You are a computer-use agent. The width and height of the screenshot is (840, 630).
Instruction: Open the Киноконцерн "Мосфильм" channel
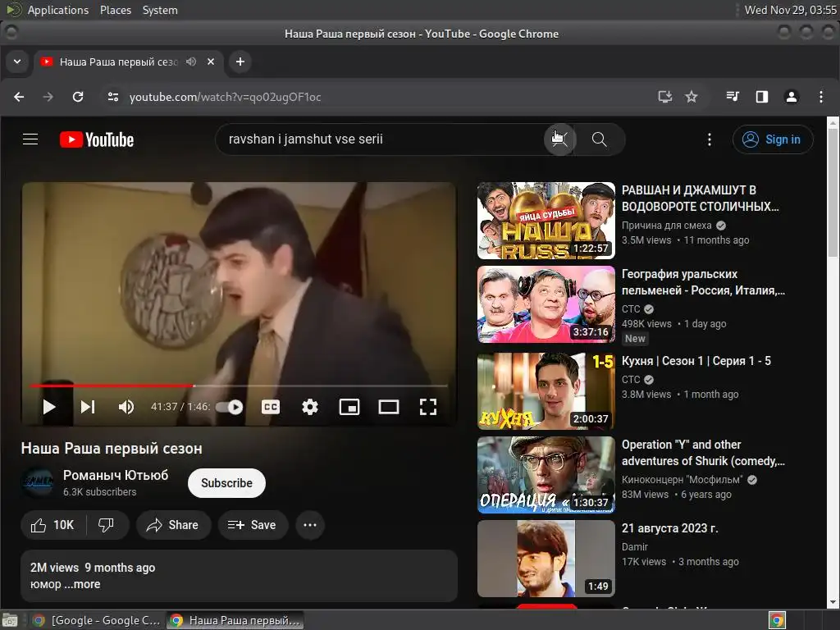tap(682, 479)
